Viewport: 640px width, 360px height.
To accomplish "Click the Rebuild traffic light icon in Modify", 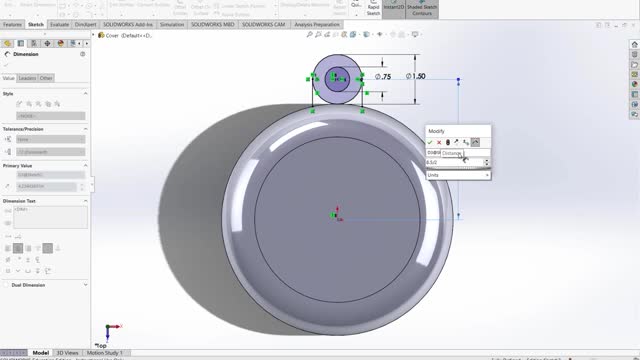I will [x=448, y=142].
